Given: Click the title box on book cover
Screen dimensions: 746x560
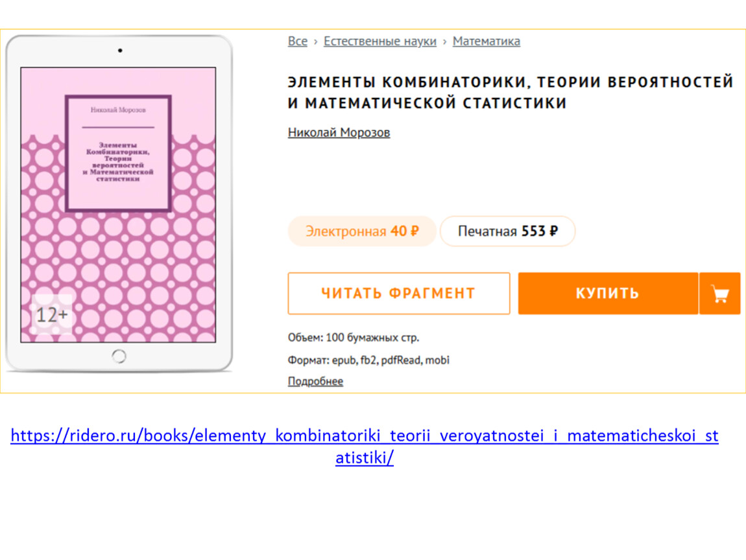Looking at the screenshot, I should click(x=118, y=153).
